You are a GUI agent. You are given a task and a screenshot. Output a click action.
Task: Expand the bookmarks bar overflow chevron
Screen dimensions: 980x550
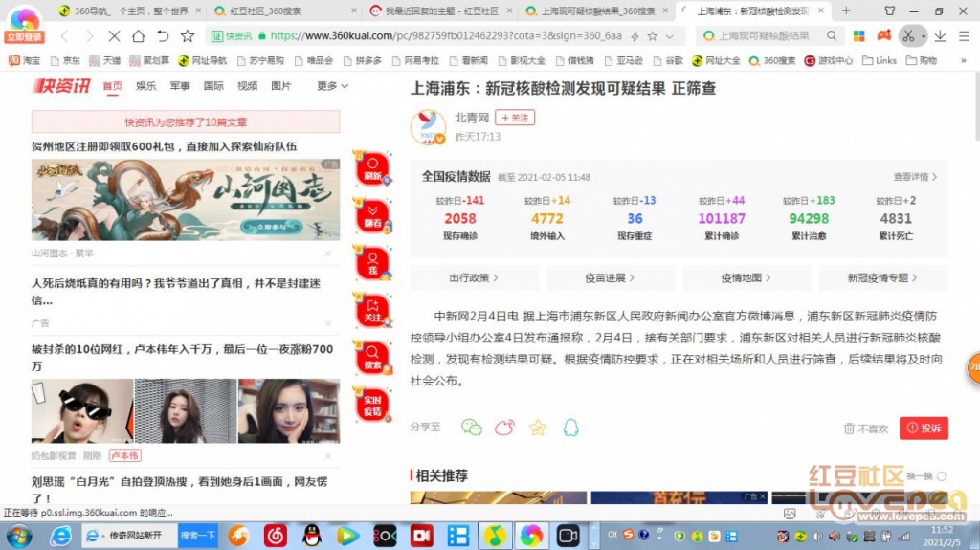(963, 60)
